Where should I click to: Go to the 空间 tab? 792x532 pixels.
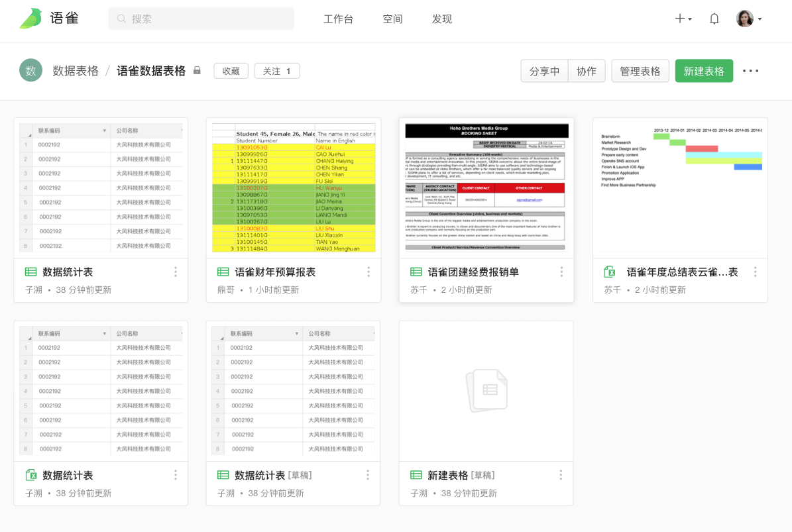pyautogui.click(x=392, y=19)
